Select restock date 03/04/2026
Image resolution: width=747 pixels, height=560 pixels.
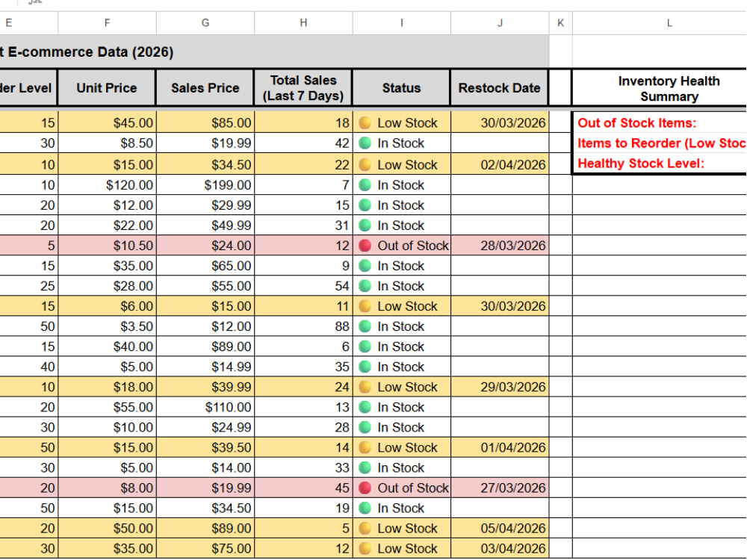[500, 549]
